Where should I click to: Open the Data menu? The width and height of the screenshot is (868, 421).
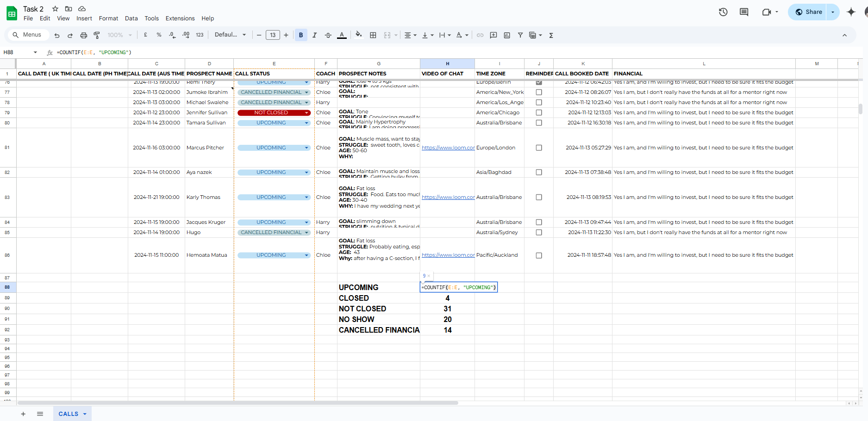(131, 19)
